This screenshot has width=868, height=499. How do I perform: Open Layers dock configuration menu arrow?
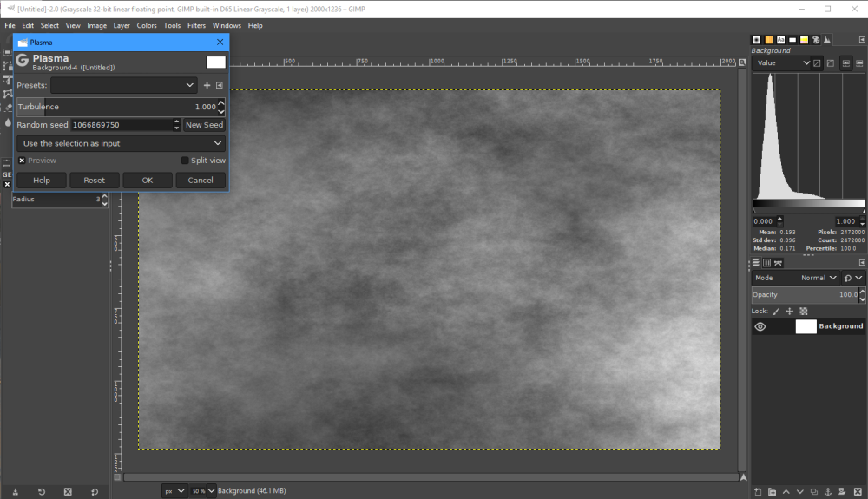(x=862, y=263)
